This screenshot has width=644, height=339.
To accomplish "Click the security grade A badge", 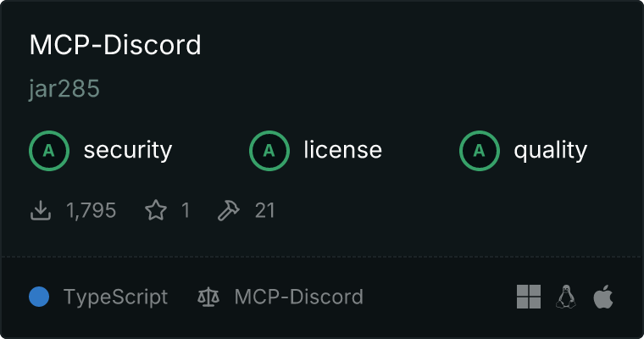I will [49, 151].
